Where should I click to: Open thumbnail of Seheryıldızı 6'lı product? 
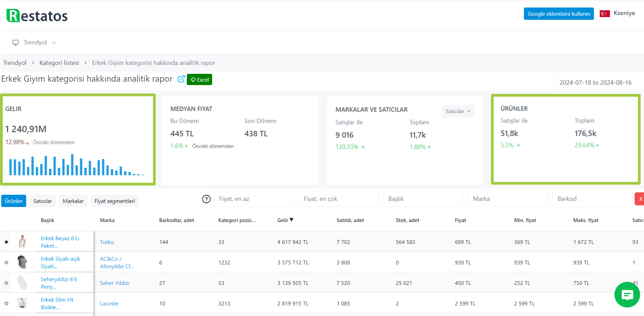pos(22,283)
